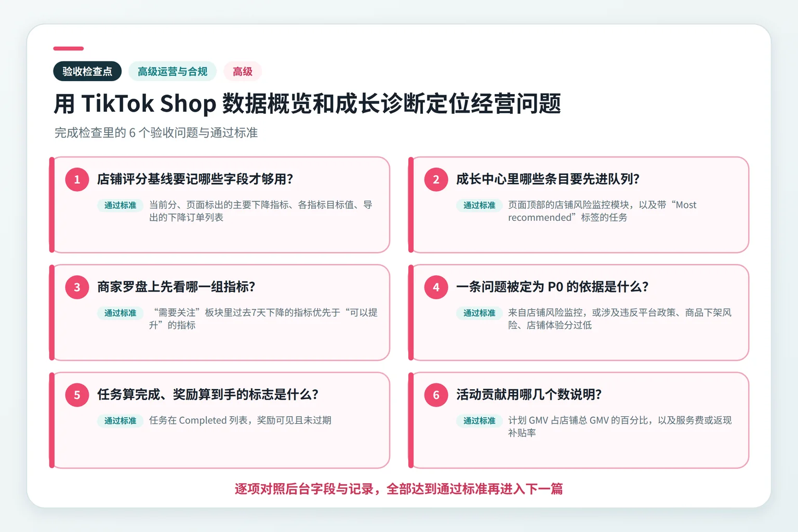Click the number 6 circle badge
This screenshot has height=532, width=798.
436,395
